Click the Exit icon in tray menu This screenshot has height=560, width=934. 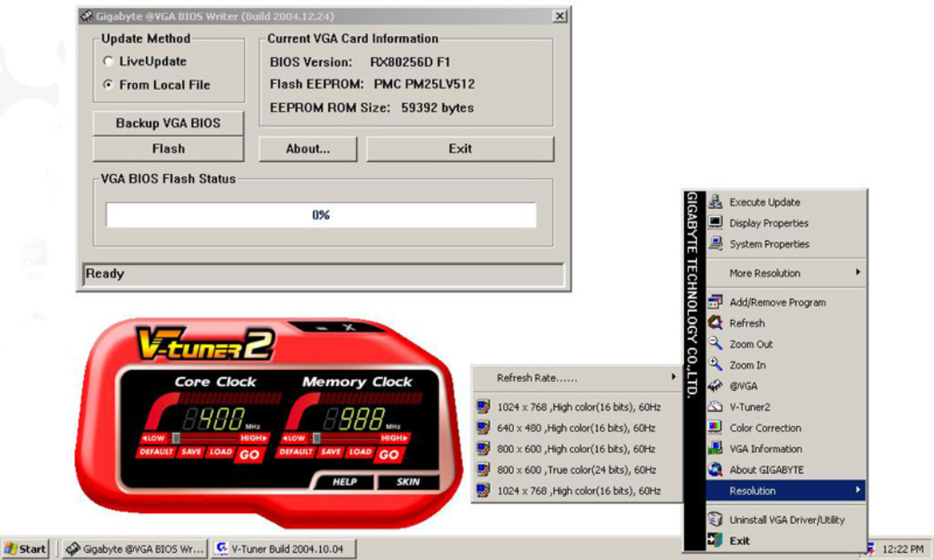click(x=714, y=540)
